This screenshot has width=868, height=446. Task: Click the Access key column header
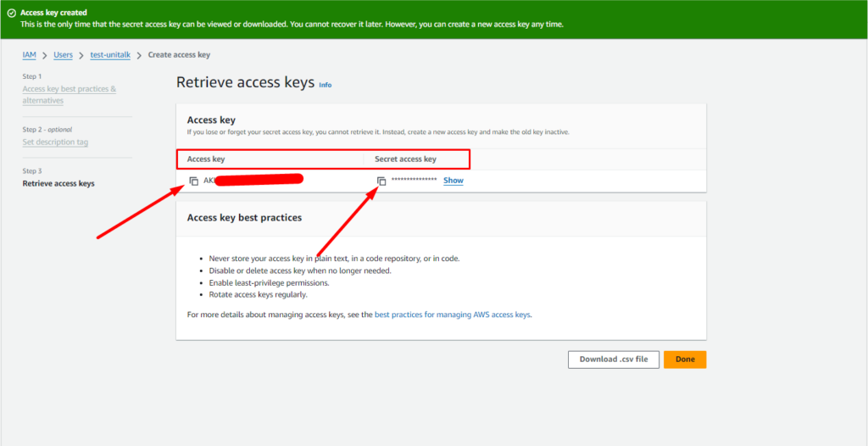pos(206,159)
